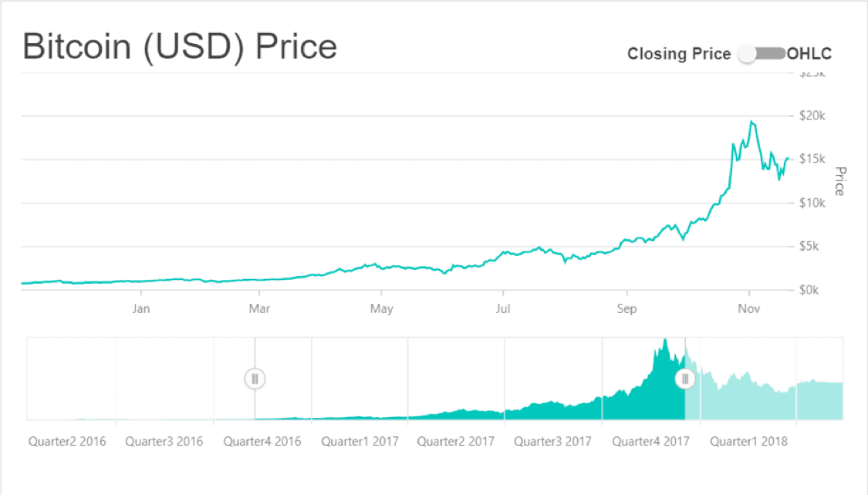Viewport: 868px width, 495px height.
Task: Click the left range slider handle
Action: coord(255,379)
